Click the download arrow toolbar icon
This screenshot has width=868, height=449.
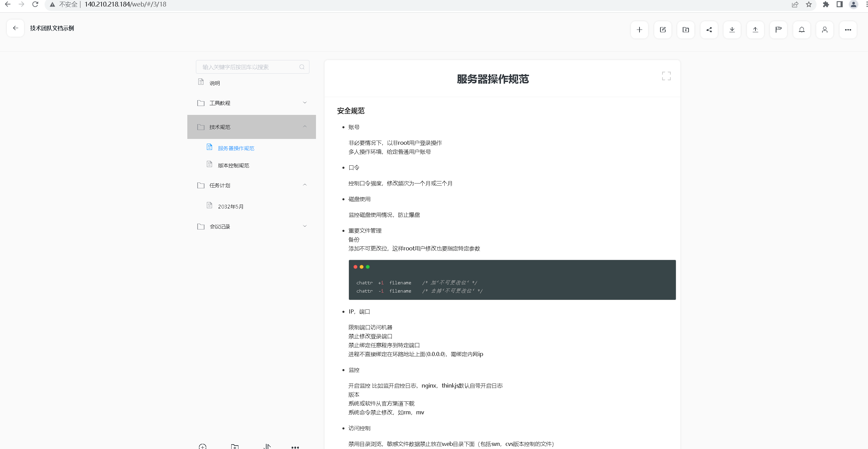click(732, 30)
